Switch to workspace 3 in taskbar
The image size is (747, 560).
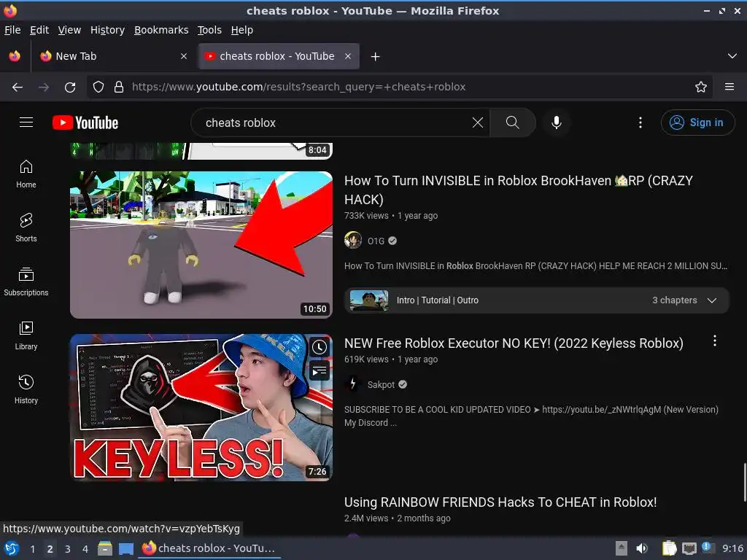(67, 548)
